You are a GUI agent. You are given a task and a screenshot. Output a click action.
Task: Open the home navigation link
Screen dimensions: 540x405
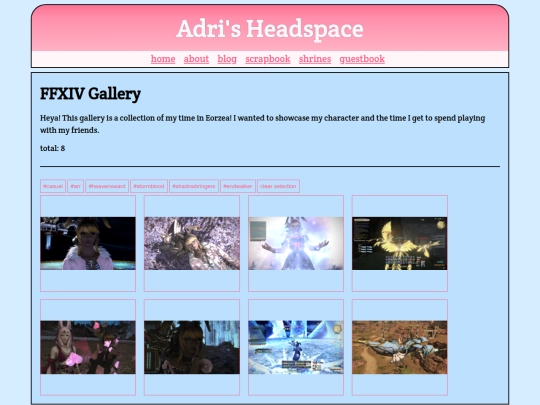[x=163, y=59]
